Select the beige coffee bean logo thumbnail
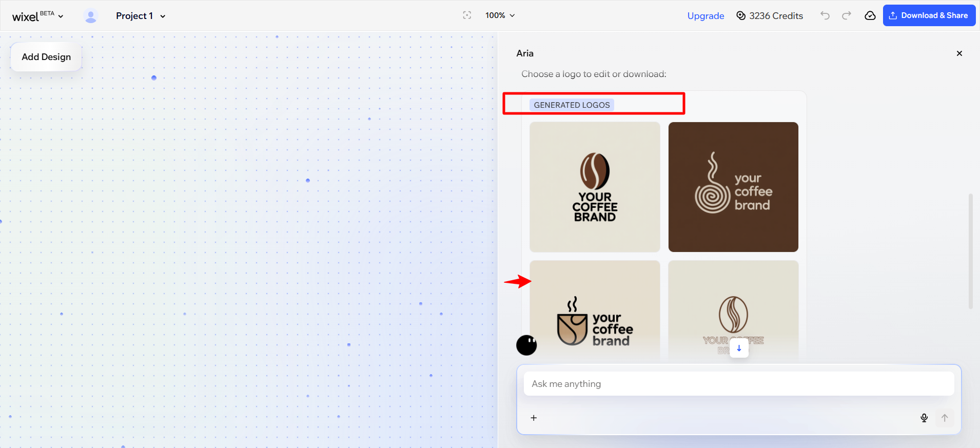 click(x=595, y=187)
